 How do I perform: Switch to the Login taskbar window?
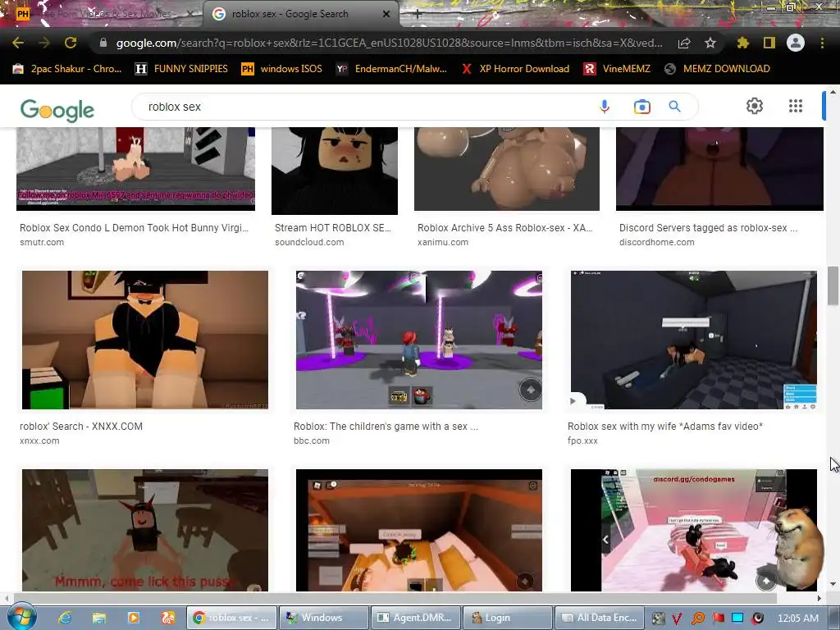(507, 618)
